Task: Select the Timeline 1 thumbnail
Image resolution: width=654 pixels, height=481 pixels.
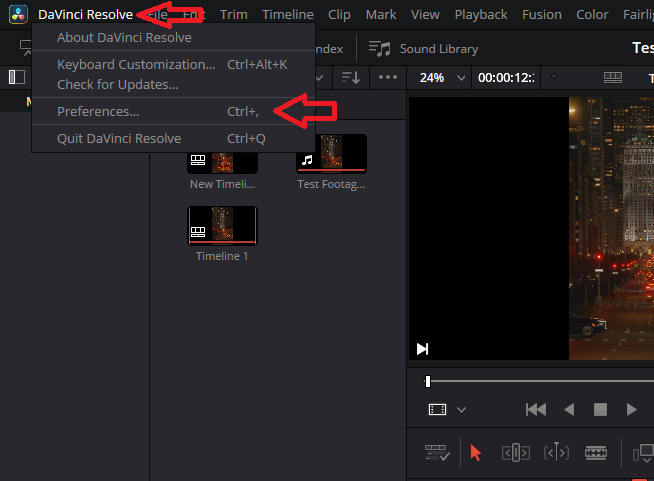Action: pyautogui.click(x=222, y=227)
